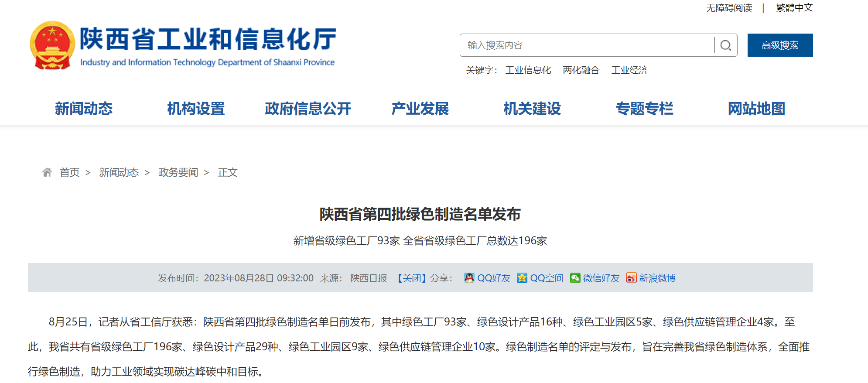Click the 新浪微博 Weibo share icon
868x383 pixels.
pyautogui.click(x=631, y=278)
